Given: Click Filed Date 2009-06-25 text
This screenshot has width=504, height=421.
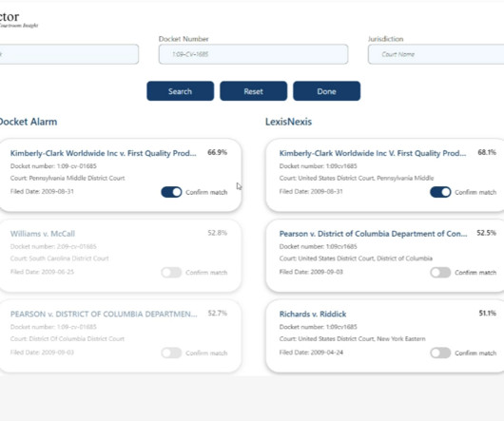Looking at the screenshot, I should [x=42, y=272].
